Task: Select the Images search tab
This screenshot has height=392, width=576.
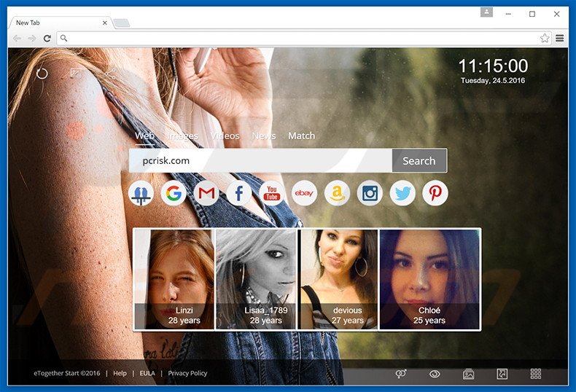Action: (x=182, y=136)
